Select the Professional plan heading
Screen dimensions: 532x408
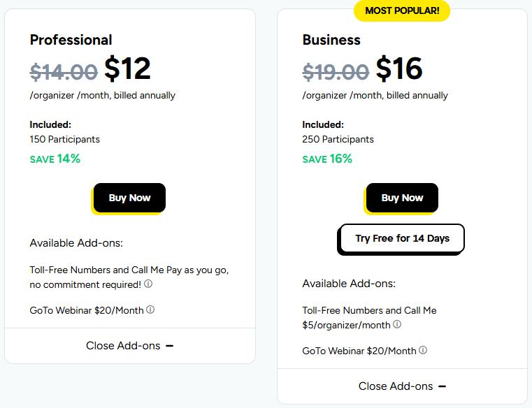(x=71, y=40)
